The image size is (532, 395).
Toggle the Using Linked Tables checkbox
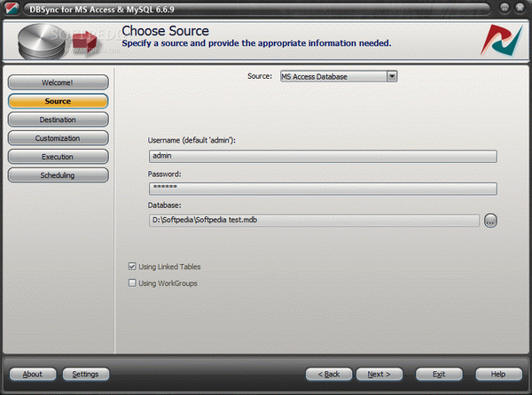(x=132, y=267)
